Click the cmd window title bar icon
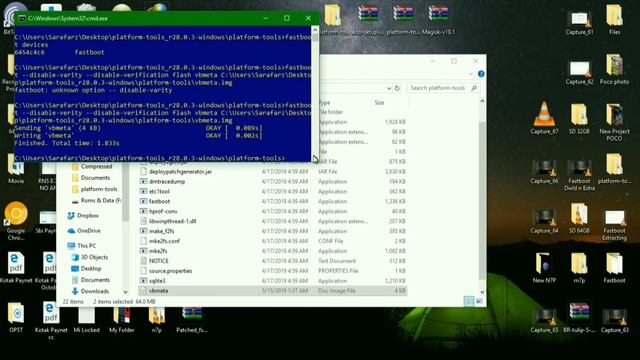The width and height of the screenshot is (640, 360). [x=22, y=18]
